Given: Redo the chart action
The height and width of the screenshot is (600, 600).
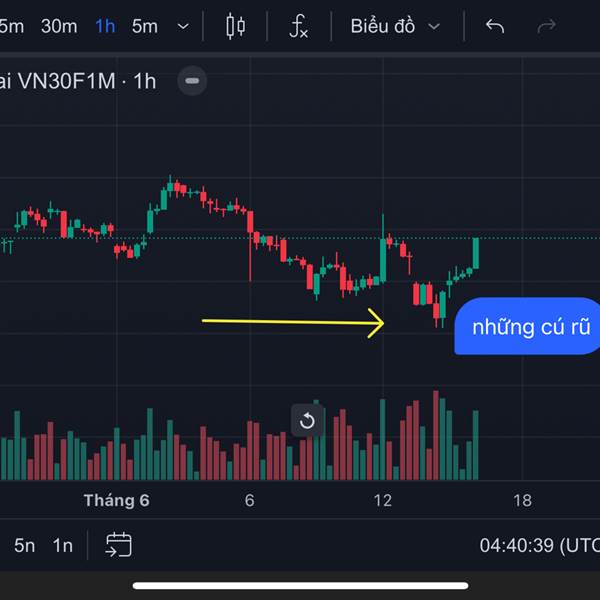Looking at the screenshot, I should [x=546, y=26].
